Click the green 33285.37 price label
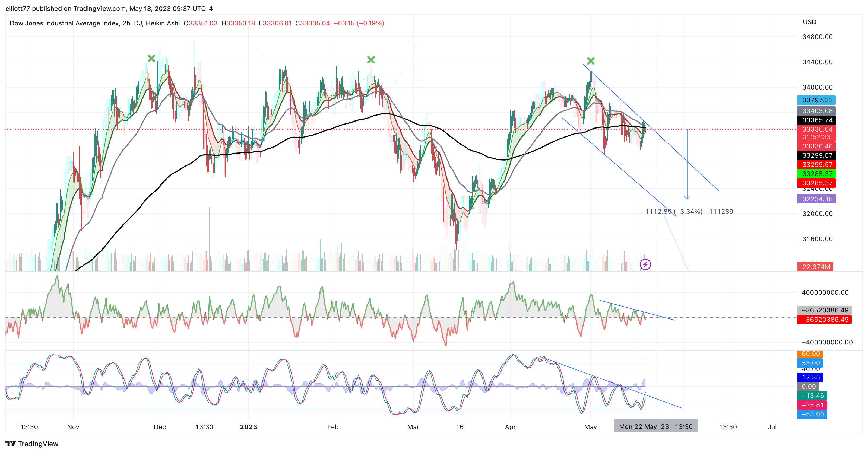The height and width of the screenshot is (453, 868). pyautogui.click(x=816, y=174)
